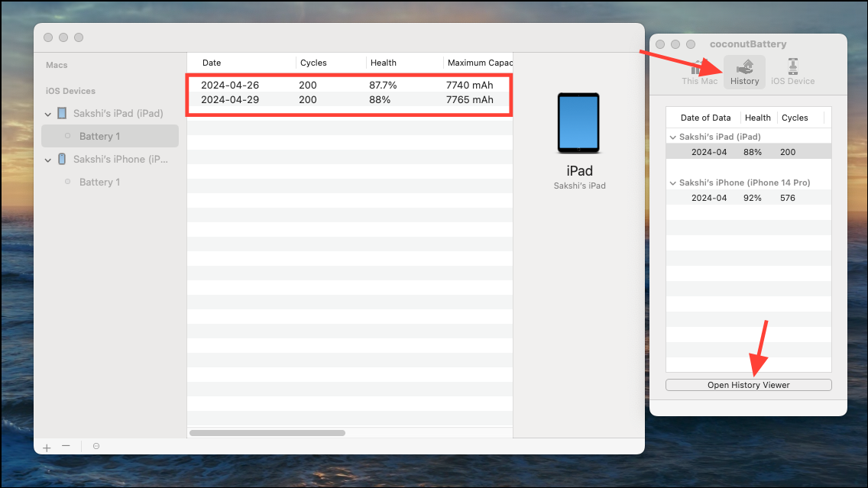The width and height of the screenshot is (868, 488).
Task: Click Cycles header in coconutBattery window
Action: pyautogui.click(x=795, y=118)
